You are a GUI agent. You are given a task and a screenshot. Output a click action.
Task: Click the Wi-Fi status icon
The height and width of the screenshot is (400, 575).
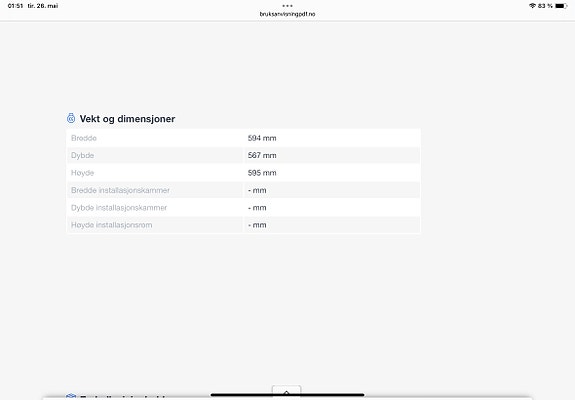tap(532, 5)
